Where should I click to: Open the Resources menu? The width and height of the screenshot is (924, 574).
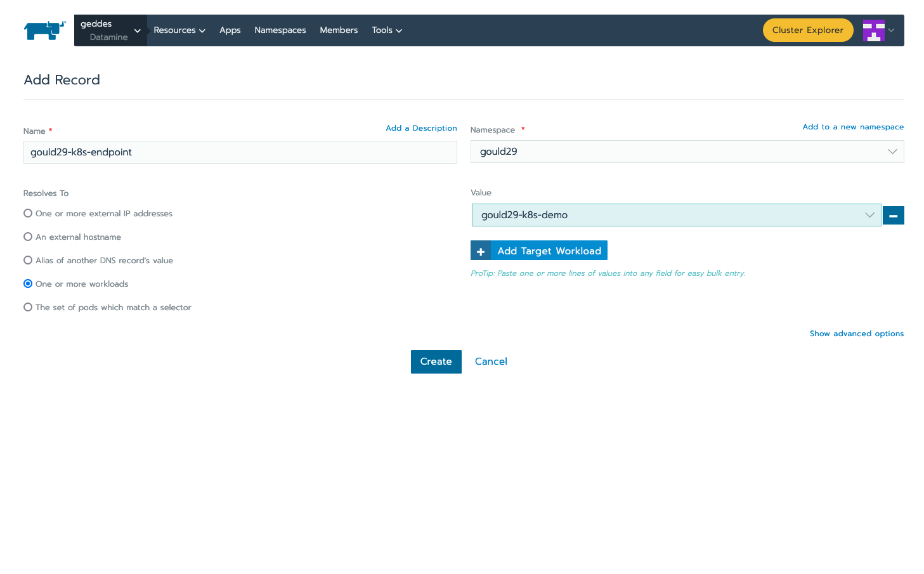click(x=179, y=30)
